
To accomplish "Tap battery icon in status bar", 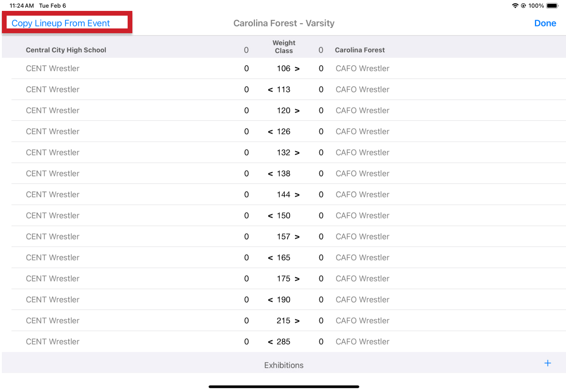I will click(552, 6).
